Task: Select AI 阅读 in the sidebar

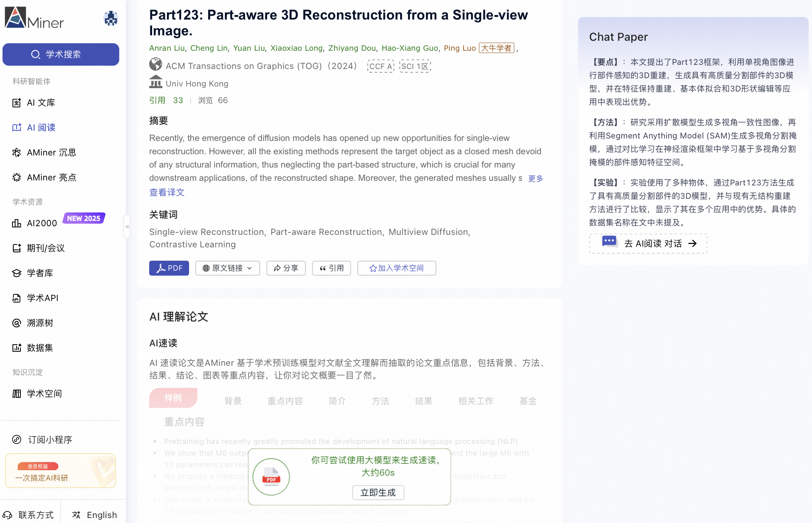Action: [x=40, y=128]
